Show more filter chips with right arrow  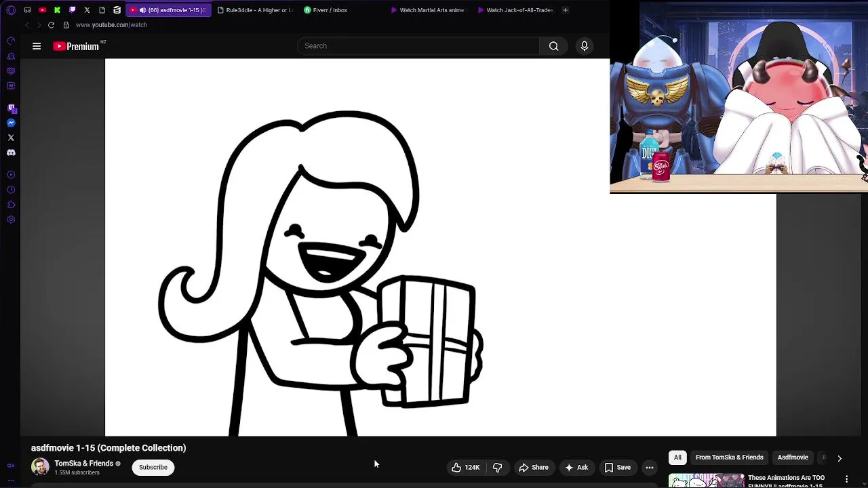tap(840, 458)
